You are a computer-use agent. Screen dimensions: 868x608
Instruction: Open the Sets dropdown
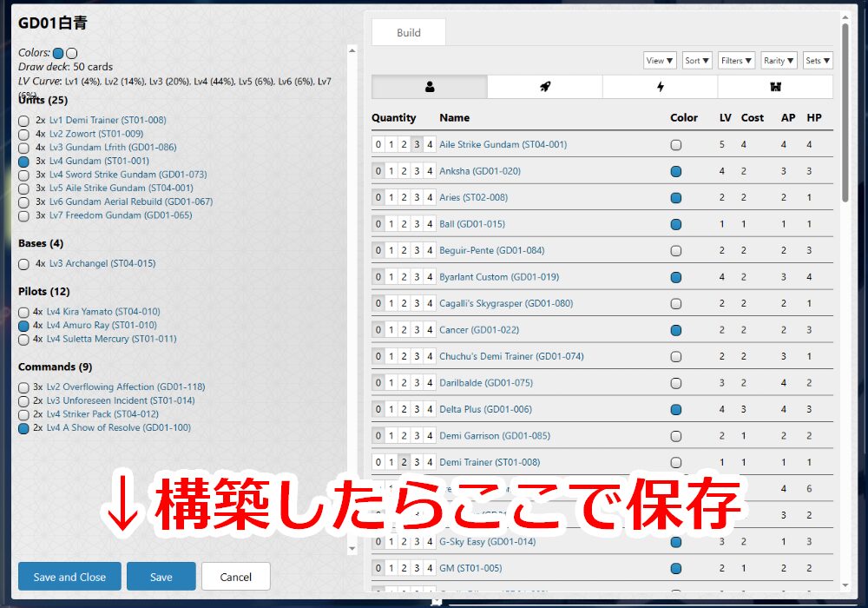[x=818, y=60]
